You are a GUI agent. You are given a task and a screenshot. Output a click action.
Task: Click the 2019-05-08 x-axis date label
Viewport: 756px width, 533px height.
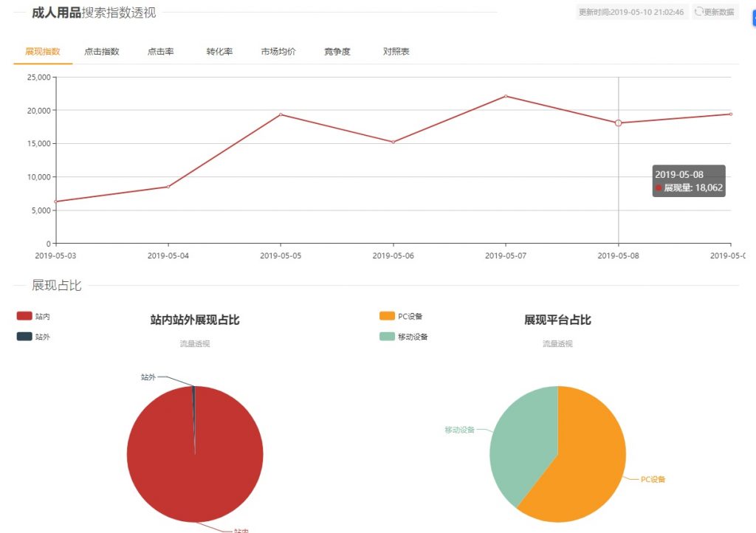pyautogui.click(x=618, y=255)
